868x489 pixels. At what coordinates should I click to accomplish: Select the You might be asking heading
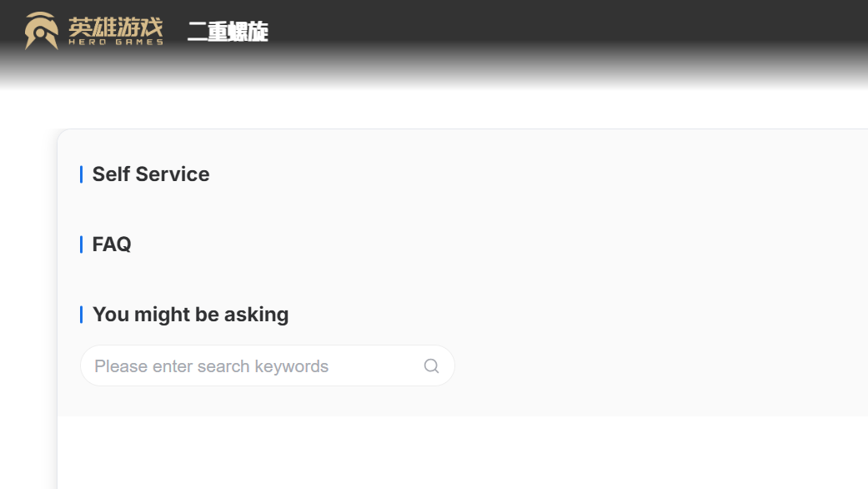pos(190,315)
